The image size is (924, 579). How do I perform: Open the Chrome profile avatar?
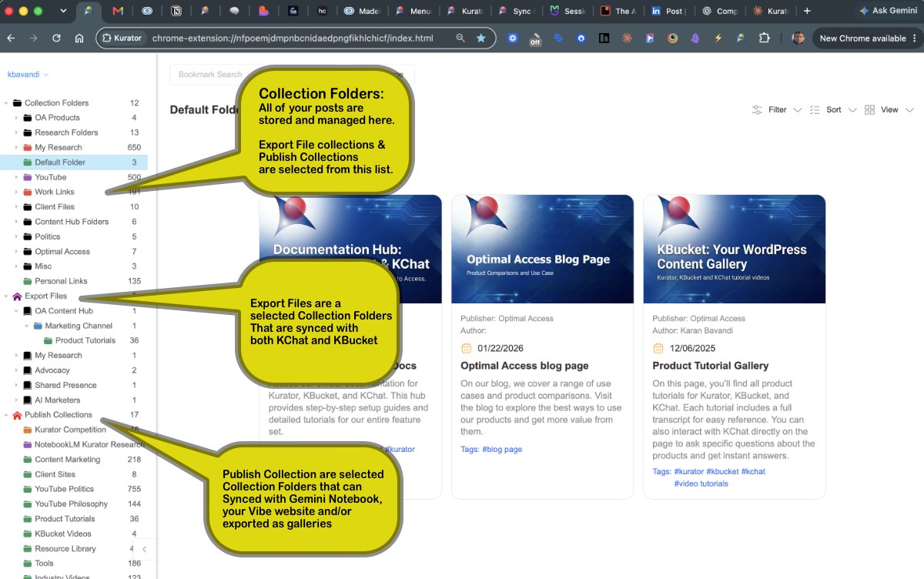798,38
